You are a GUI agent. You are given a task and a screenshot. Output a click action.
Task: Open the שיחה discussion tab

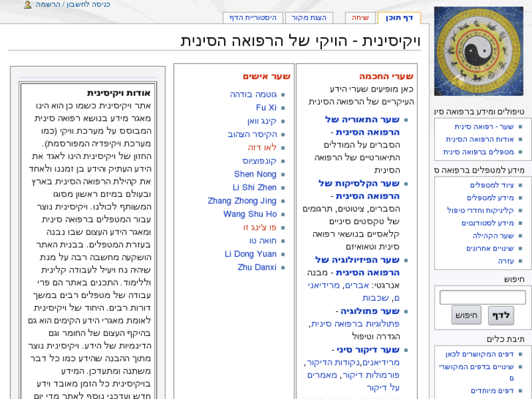[x=360, y=18]
